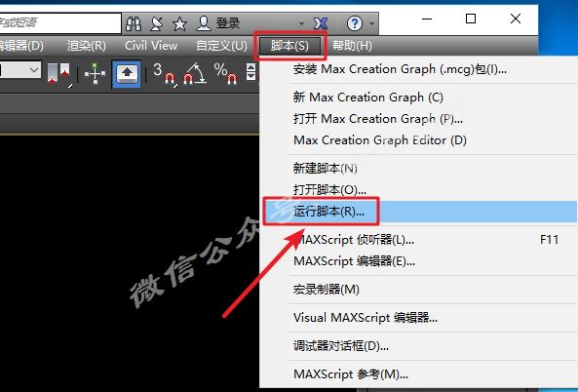
Task: Open the 编辑器(D) menu
Action: pyautogui.click(x=21, y=46)
